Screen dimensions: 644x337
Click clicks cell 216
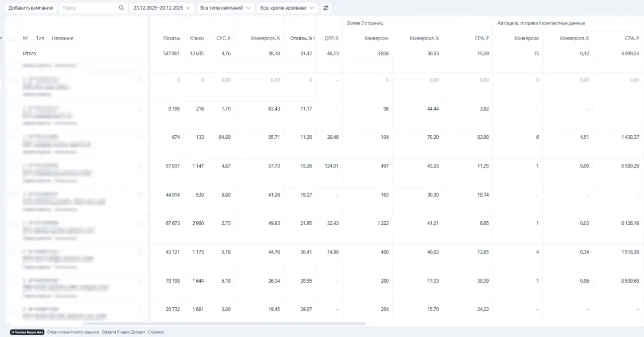click(200, 109)
